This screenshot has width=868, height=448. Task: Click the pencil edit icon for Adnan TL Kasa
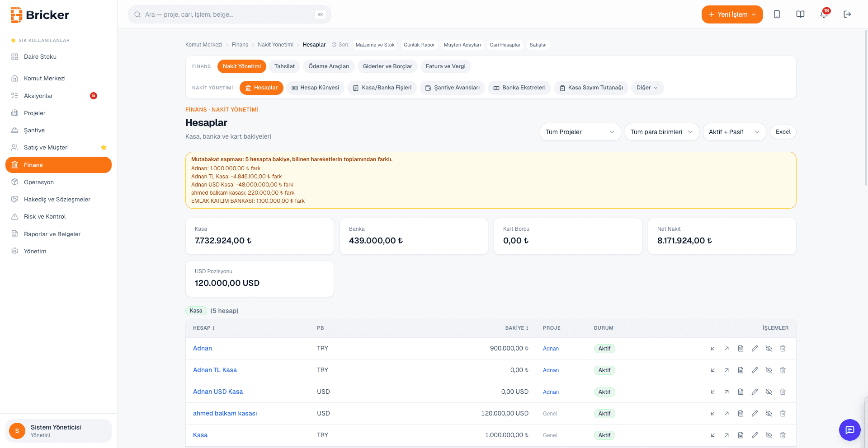(x=755, y=370)
